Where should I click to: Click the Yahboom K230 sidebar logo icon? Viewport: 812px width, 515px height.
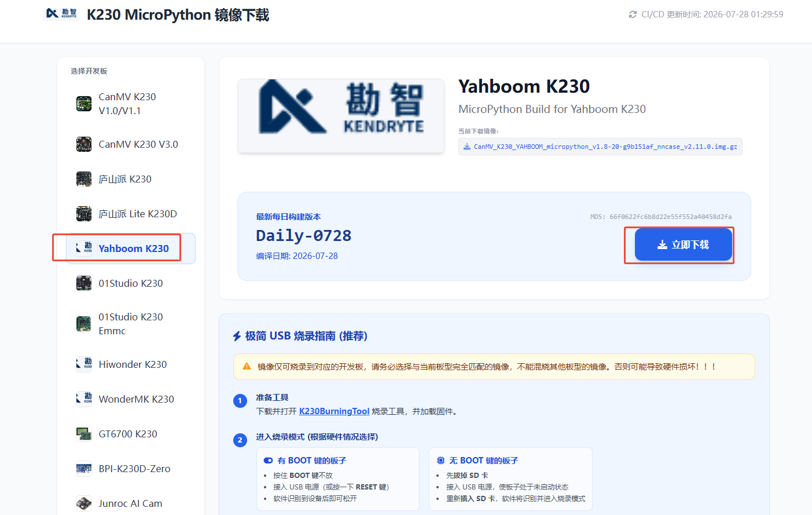[x=84, y=249]
